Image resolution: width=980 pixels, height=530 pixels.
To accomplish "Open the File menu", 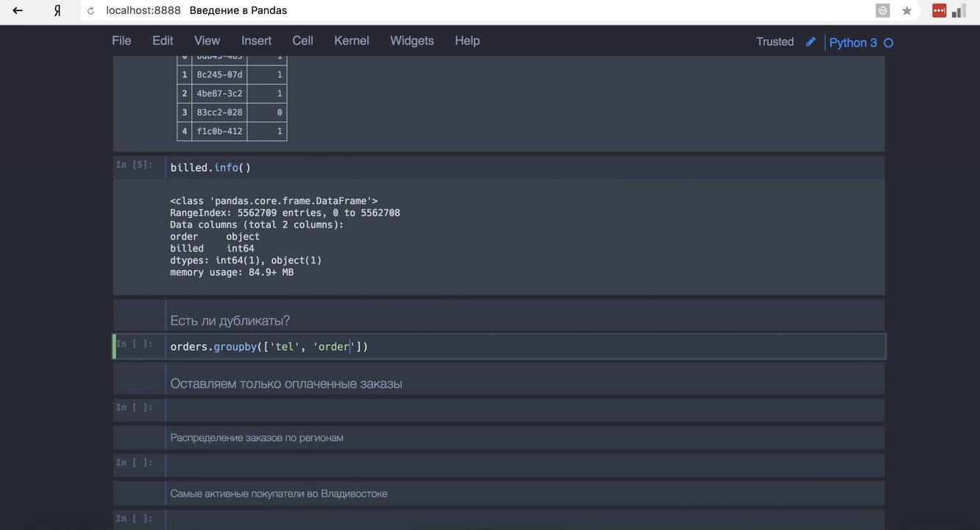I will coord(121,41).
